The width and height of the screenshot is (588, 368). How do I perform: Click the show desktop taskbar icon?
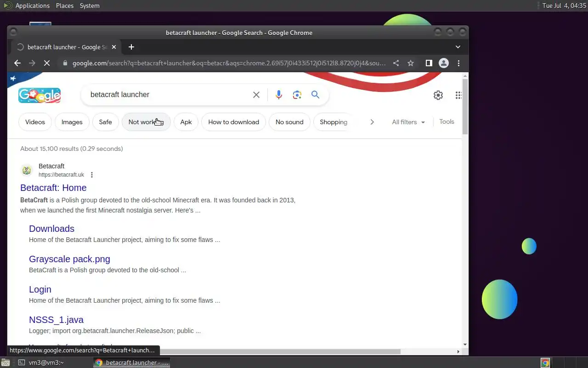coord(5,362)
